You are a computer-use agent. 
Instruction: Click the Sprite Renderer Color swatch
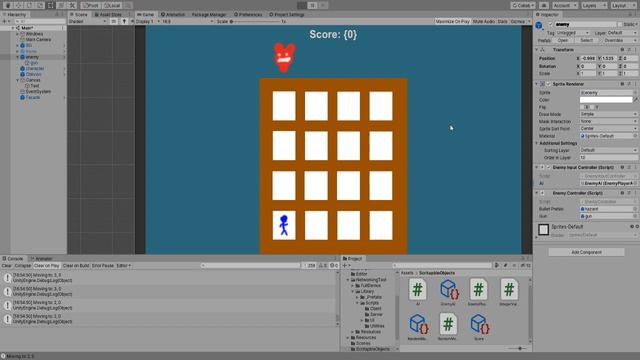coord(606,100)
